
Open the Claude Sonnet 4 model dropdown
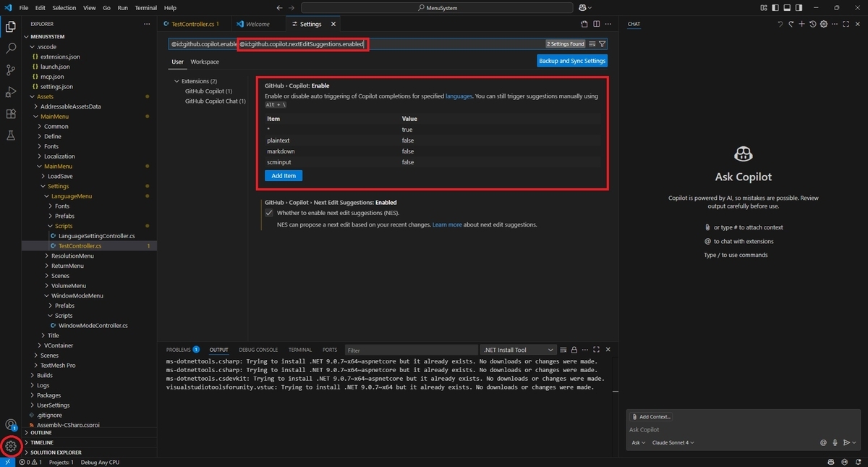point(673,442)
